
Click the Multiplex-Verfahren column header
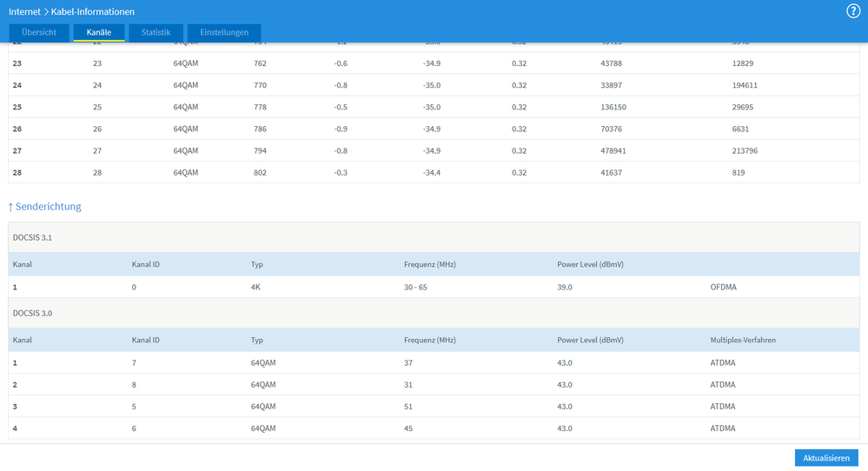[743, 340]
